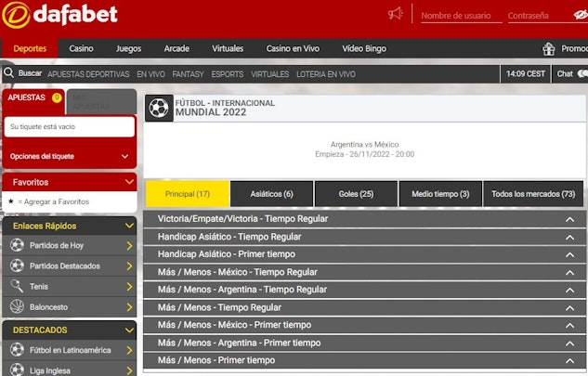Toggle password visibility eye icon
Screen dimensions: 588x376
581,15
